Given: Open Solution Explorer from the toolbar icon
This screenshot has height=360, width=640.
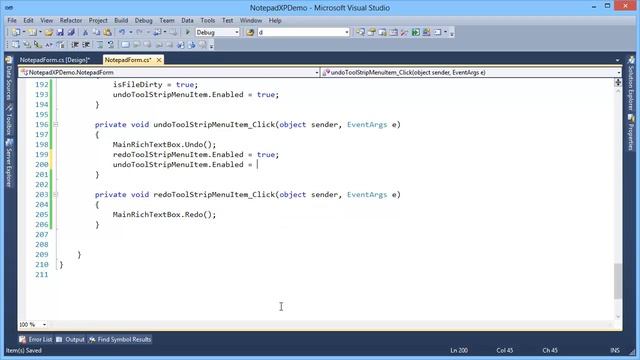Looking at the screenshot, I should pos(360,32).
